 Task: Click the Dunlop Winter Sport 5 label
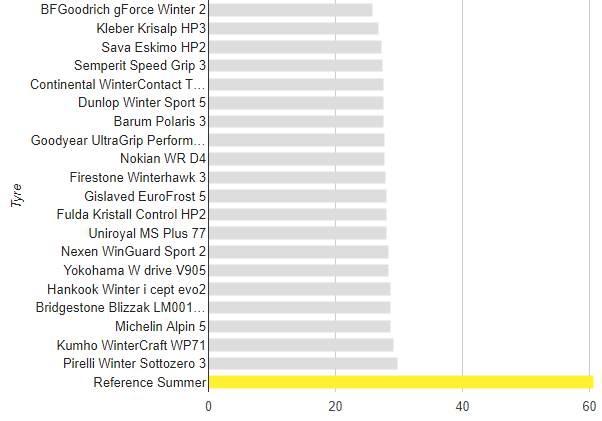(142, 103)
